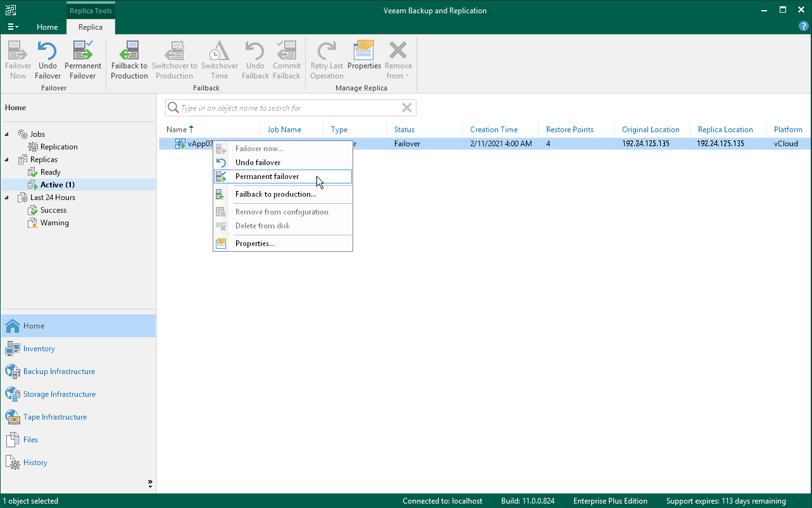
Task: Choose Remove from configuration menu entry
Action: (x=283, y=212)
